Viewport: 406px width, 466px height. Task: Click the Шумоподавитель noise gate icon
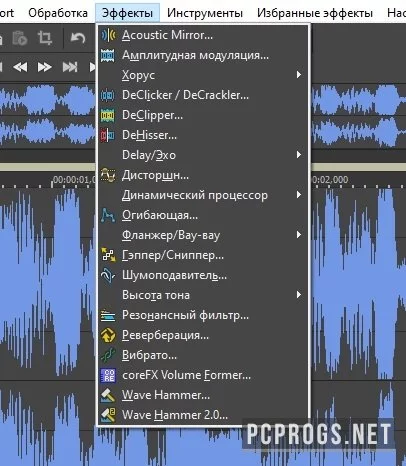108,275
